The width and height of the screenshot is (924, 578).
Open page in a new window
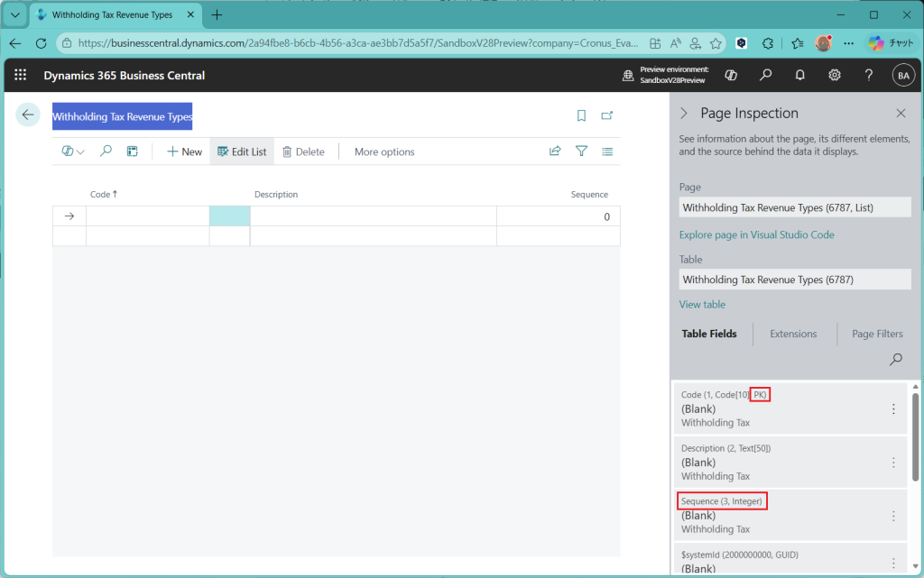(607, 115)
